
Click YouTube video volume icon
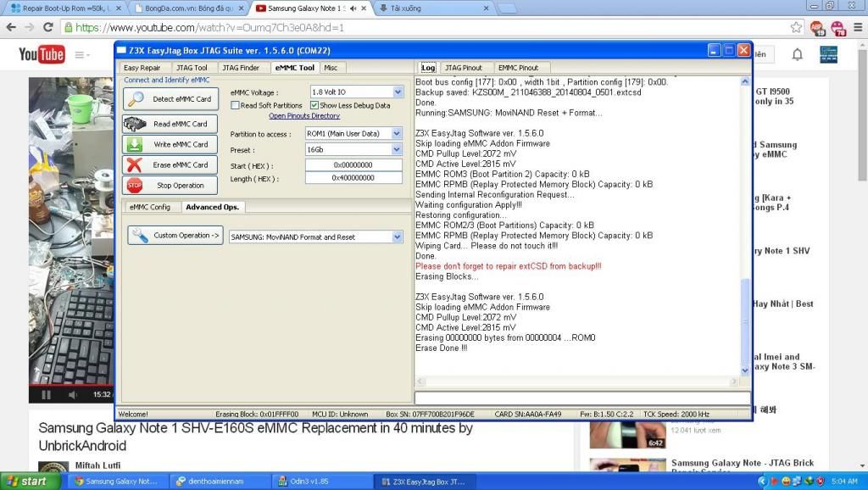point(73,395)
